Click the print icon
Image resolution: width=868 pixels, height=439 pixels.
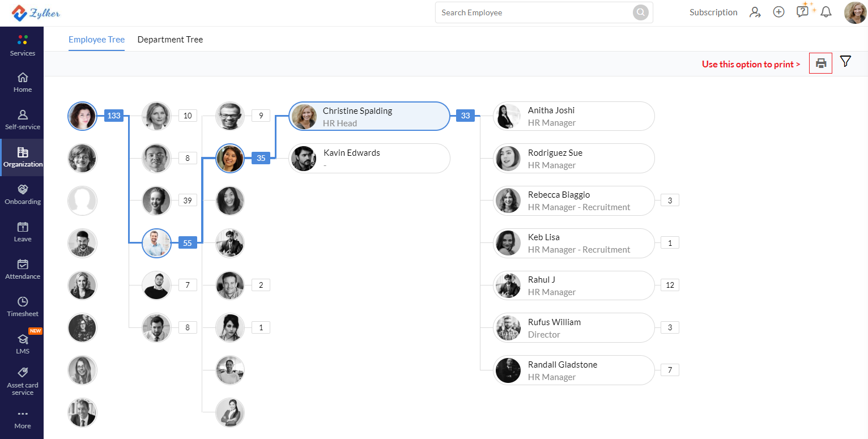pyautogui.click(x=820, y=63)
